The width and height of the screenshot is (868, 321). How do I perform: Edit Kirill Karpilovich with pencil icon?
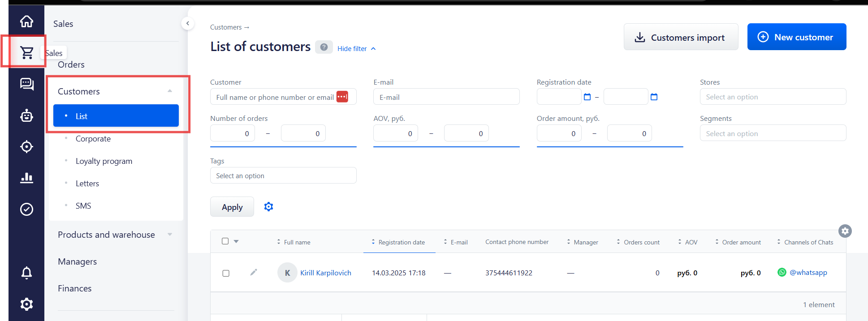tap(254, 272)
